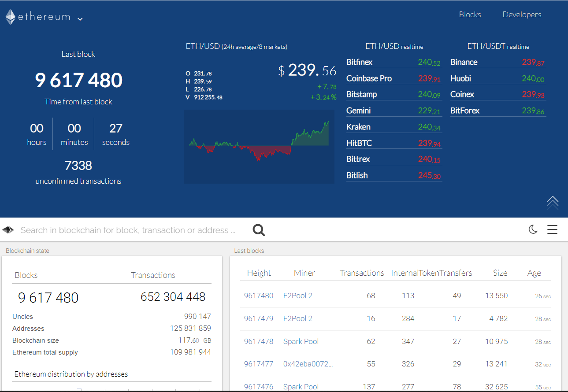Select the Bitstamp market row
Image resolution: width=568 pixels, height=392 pixels.
[x=394, y=95]
